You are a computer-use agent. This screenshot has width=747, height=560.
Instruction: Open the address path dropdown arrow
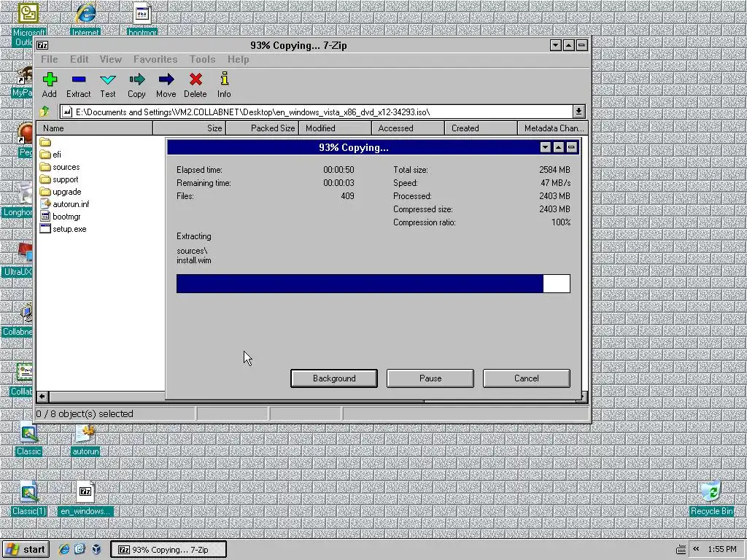tap(578, 112)
